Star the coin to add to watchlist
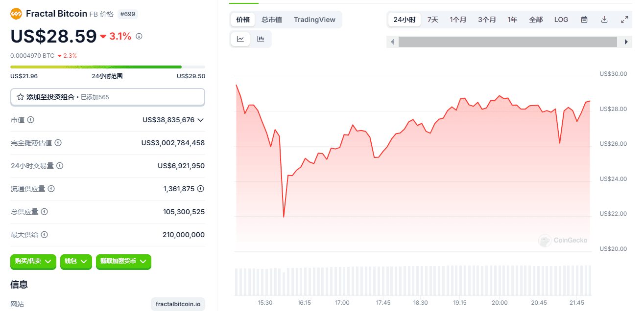The image size is (644, 311). [20, 97]
